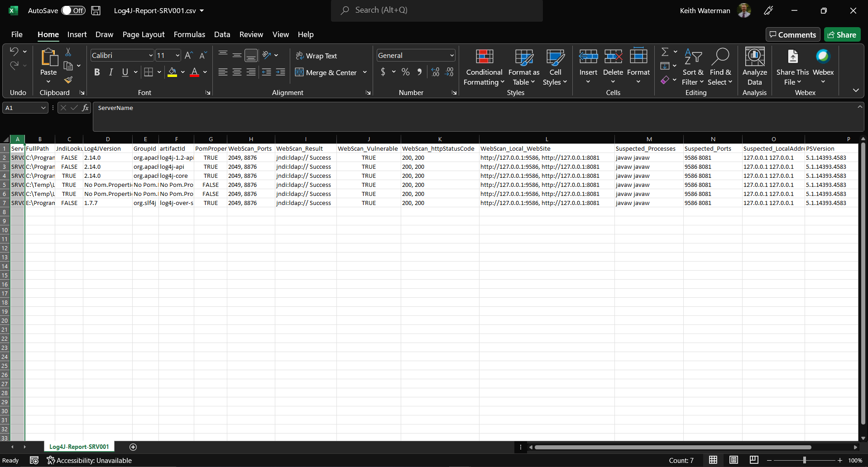
Task: Click the Insert Function fx icon
Action: click(85, 108)
